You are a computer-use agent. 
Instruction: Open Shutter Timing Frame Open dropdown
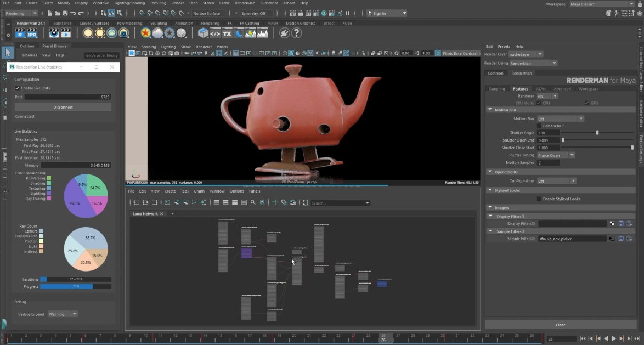[556, 155]
